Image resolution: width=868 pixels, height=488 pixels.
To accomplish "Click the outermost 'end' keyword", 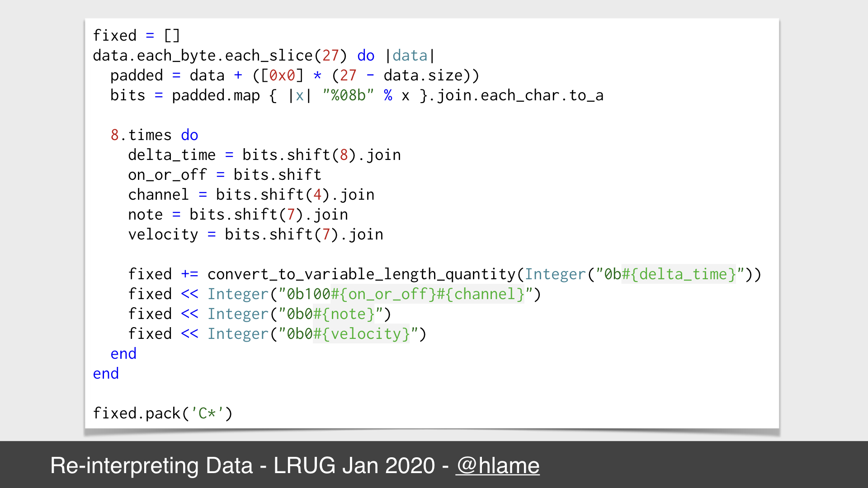I will click(106, 374).
